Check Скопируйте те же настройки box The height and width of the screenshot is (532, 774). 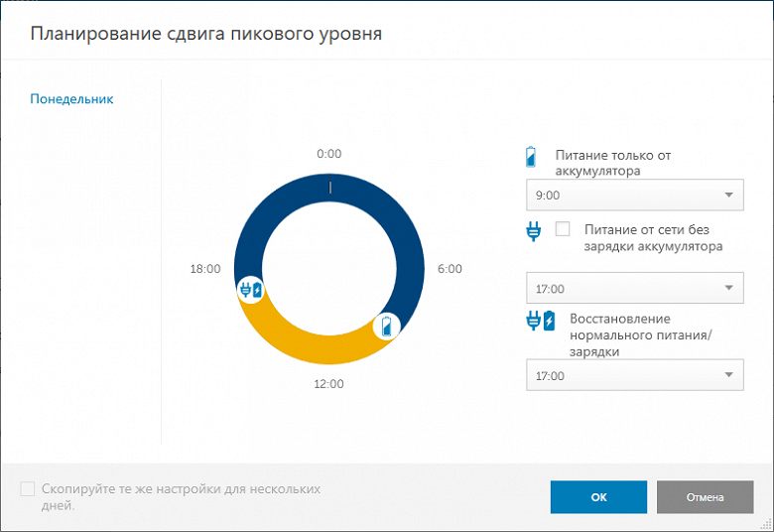(x=28, y=489)
